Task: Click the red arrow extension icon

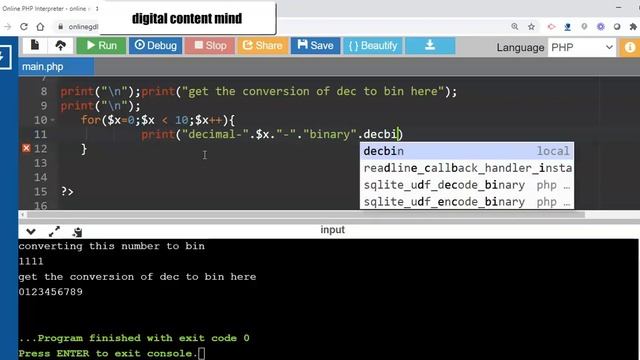Action: (551, 27)
